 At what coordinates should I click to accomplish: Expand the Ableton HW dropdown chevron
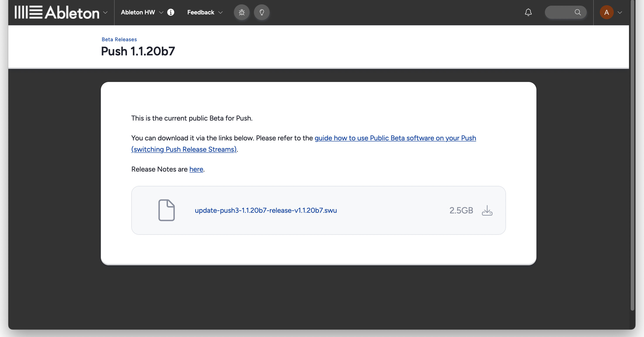pyautogui.click(x=161, y=12)
